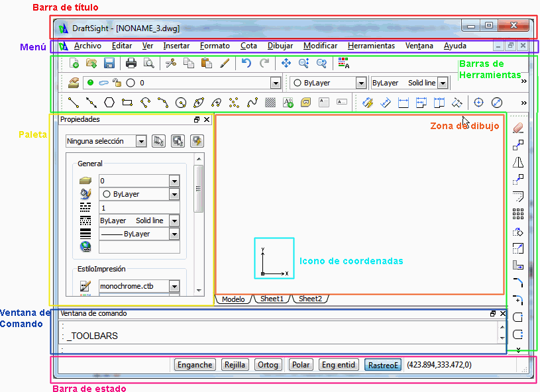Toggle the Enganche snap button
This screenshot has height=392, width=540.
click(195, 365)
